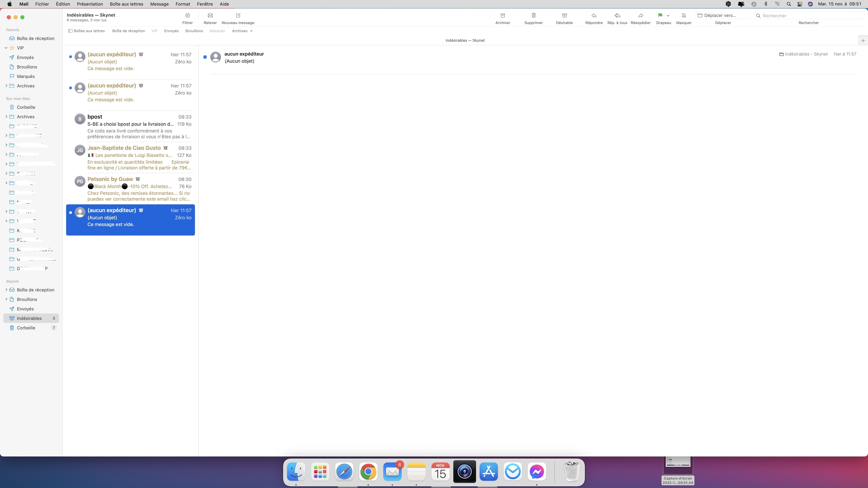Open the bpost email
Screen dimensions: 868x488
130,126
